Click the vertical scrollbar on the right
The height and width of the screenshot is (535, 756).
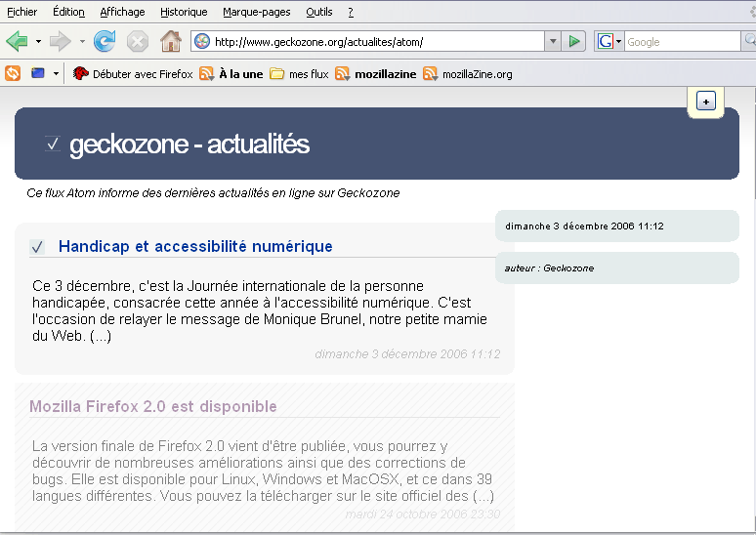click(753, 309)
